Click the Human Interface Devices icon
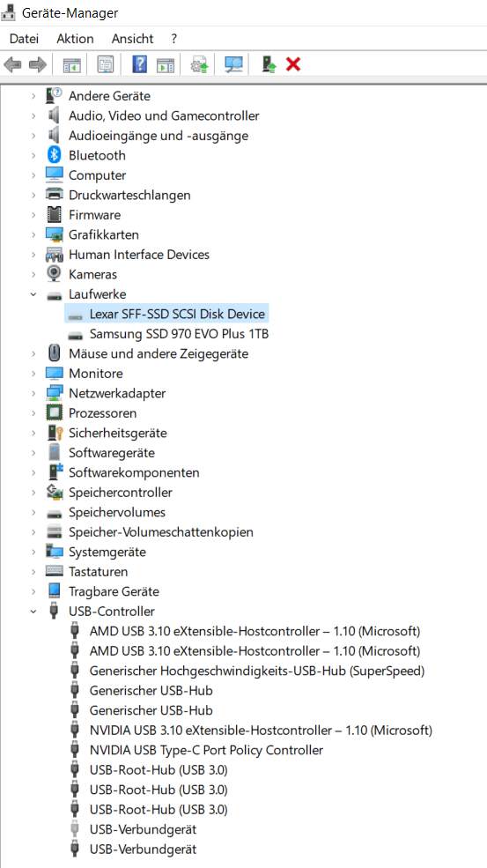 pos(55,255)
